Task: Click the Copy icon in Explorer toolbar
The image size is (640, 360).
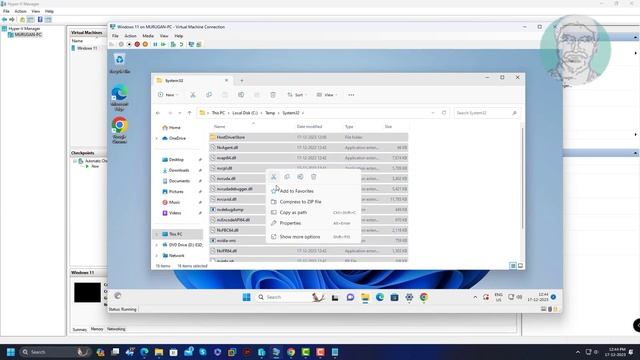Action: point(209,95)
